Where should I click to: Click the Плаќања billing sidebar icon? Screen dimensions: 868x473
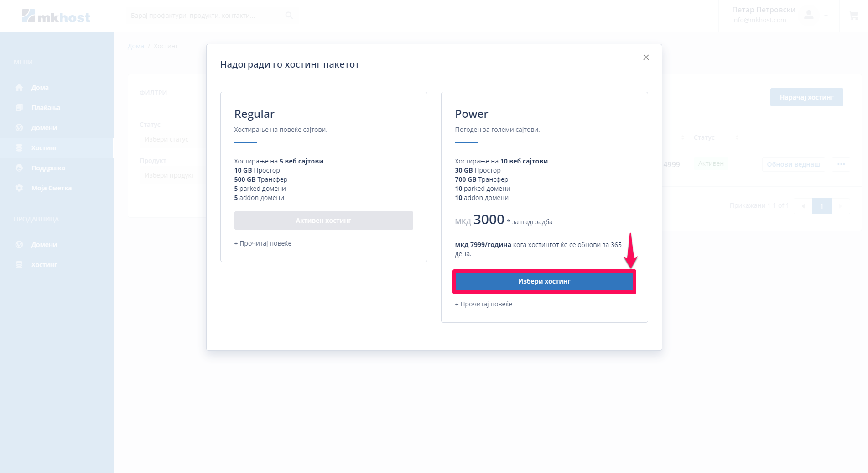tap(19, 108)
